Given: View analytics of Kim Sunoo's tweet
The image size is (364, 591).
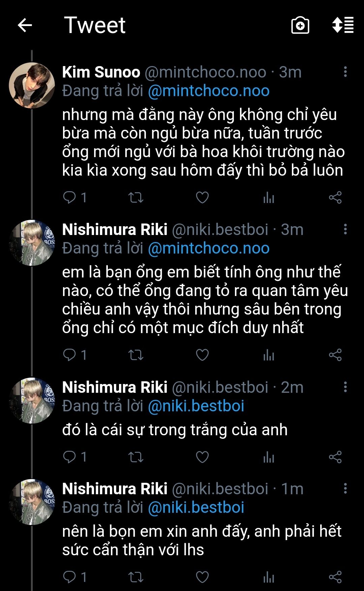Looking at the screenshot, I should click(x=269, y=198).
